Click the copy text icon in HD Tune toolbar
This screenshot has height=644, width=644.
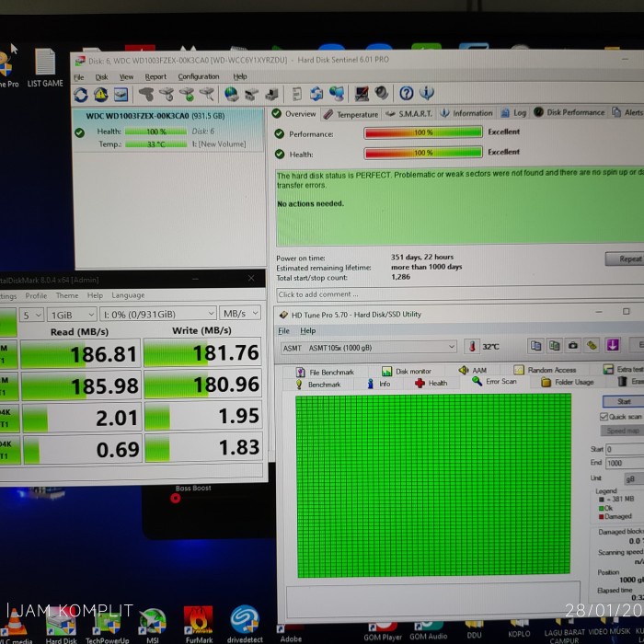535,346
